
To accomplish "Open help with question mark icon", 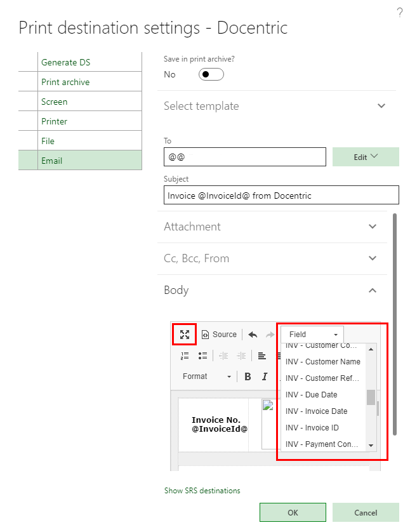I will pos(400,13).
